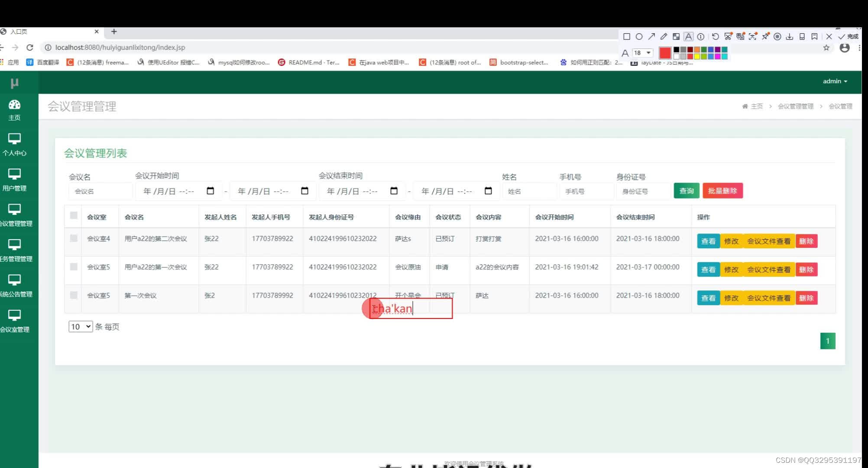868x468 pixels.
Task: Toggle the checkbox for 会议室5 第一次会议 row
Action: coord(74,295)
